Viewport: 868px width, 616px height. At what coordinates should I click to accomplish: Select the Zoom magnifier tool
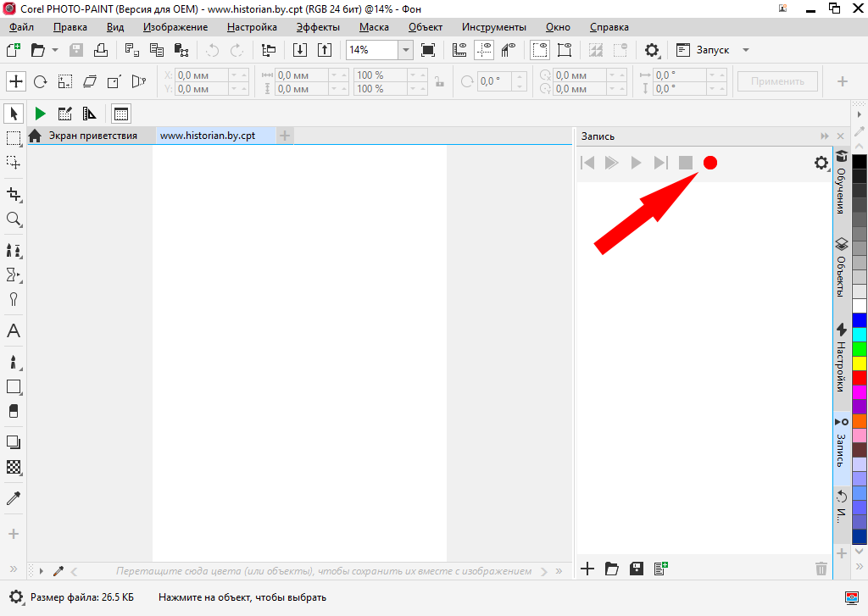pyautogui.click(x=14, y=219)
